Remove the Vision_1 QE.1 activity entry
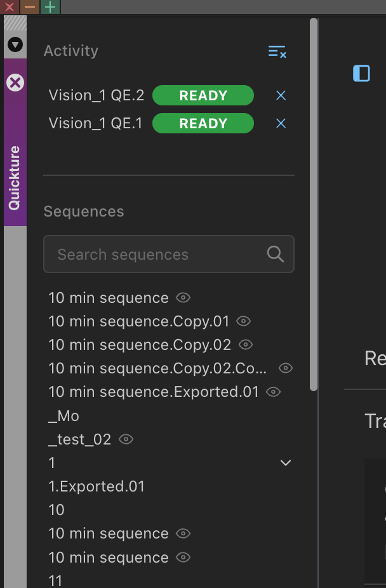Viewport: 386px width, 588px height. [281, 123]
